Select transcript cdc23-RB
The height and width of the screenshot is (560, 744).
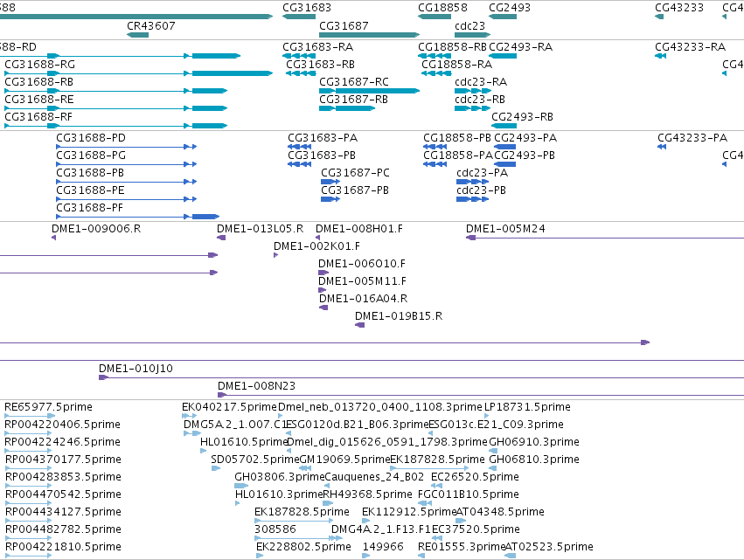(x=480, y=99)
